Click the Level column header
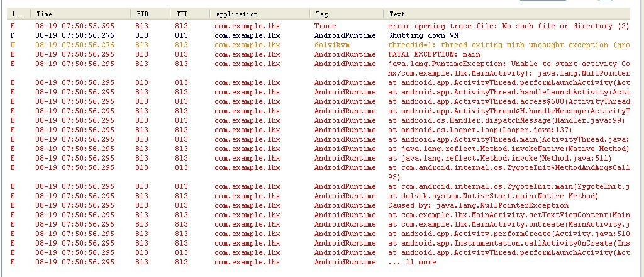Viewport: 644px width, 277px height. click(19, 14)
